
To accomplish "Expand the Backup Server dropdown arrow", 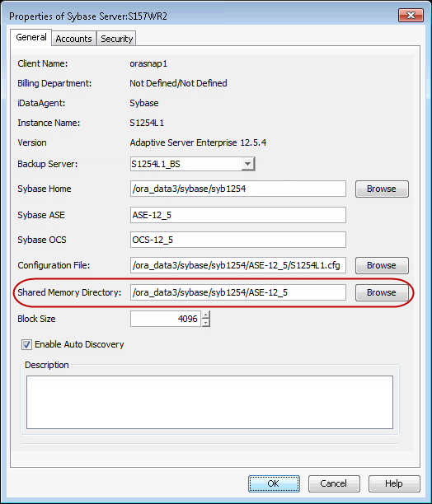I will coord(247,164).
